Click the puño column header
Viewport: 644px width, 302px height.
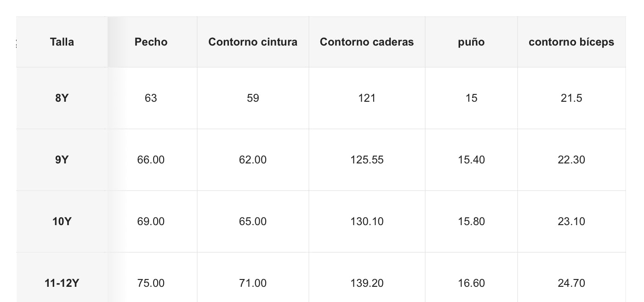point(471,42)
